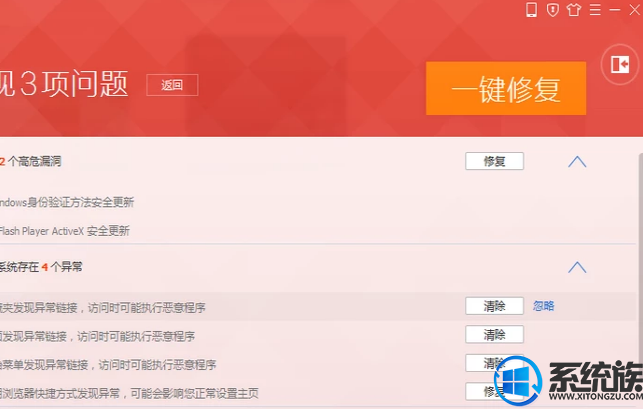Select 浏览器快捷方式发现异常 row text
The width and height of the screenshot is (643, 409).
tap(129, 394)
